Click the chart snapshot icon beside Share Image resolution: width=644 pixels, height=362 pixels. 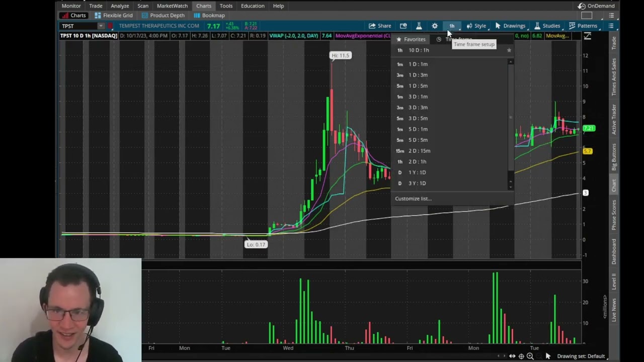tap(403, 26)
